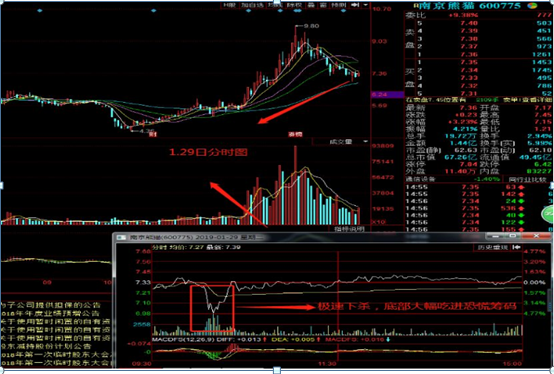Click the 涨停 price 7.84
This screenshot has height=374, width=554.
tap(470, 164)
